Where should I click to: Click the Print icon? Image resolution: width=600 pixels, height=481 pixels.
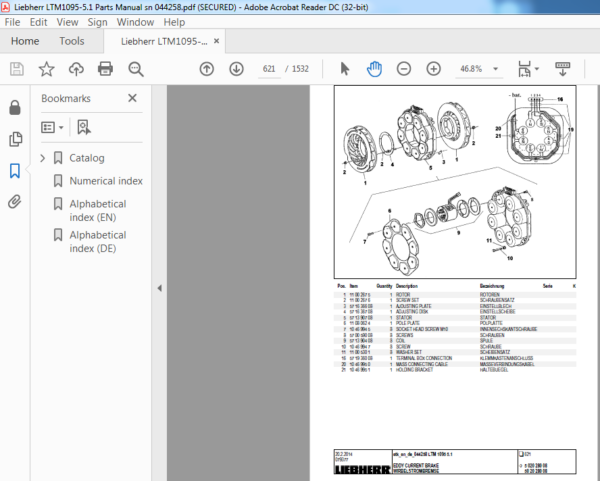[x=105, y=69]
